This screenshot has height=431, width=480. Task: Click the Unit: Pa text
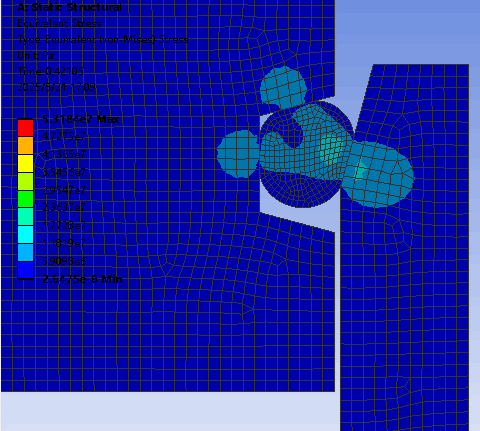coord(35,55)
